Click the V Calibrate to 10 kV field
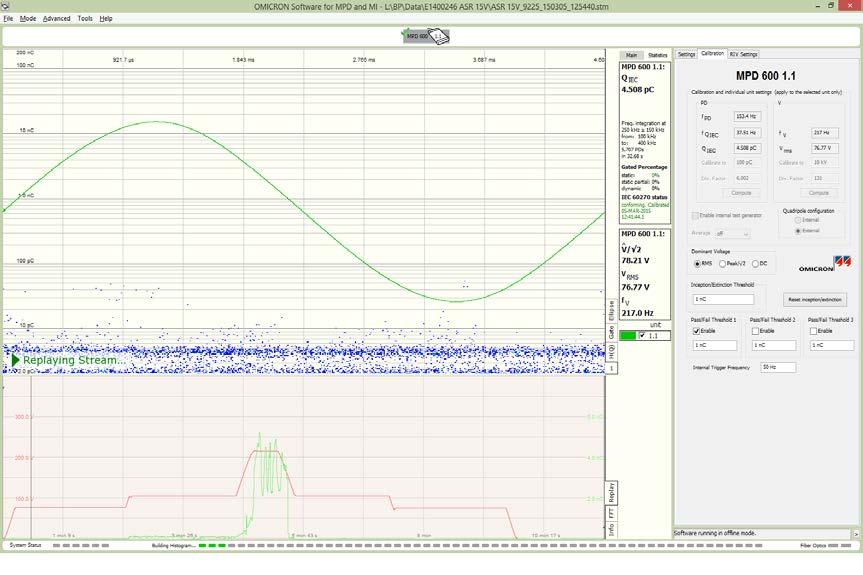 (x=825, y=163)
